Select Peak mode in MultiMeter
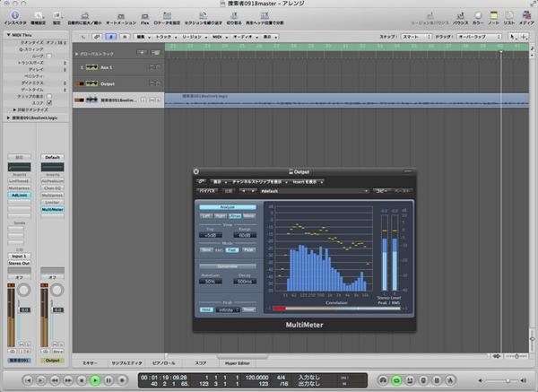538x392 pixels. tap(248, 250)
